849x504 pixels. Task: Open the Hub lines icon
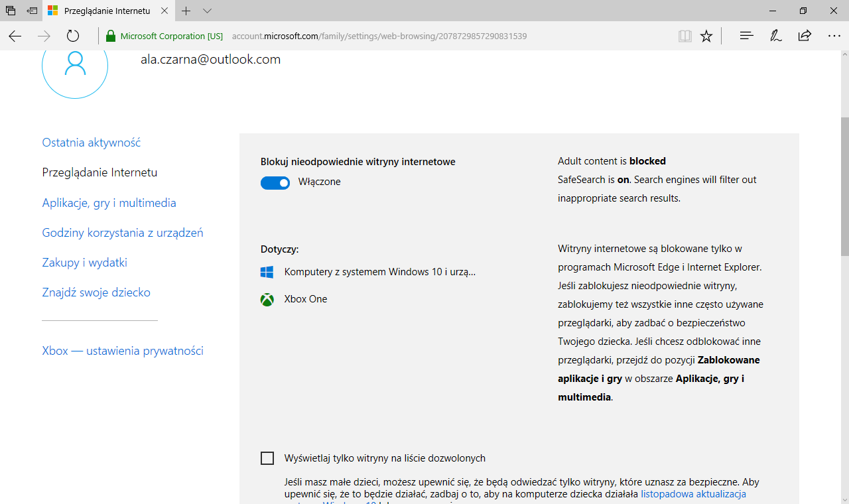click(x=746, y=36)
